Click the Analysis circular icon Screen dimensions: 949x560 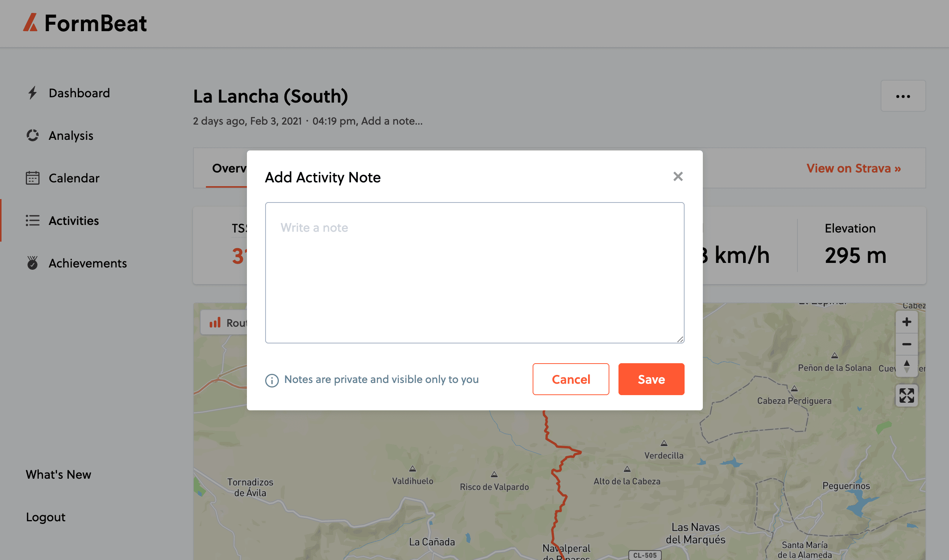tap(33, 136)
